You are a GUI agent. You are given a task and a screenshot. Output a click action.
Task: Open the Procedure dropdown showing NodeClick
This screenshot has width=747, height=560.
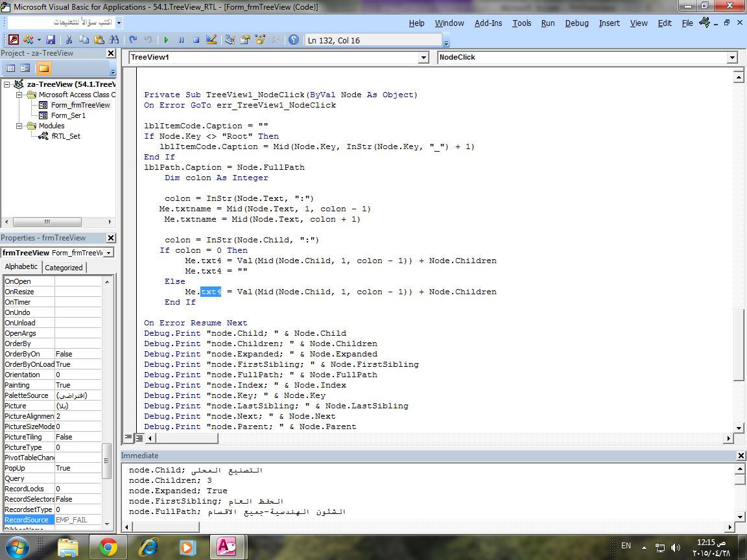[x=732, y=58]
